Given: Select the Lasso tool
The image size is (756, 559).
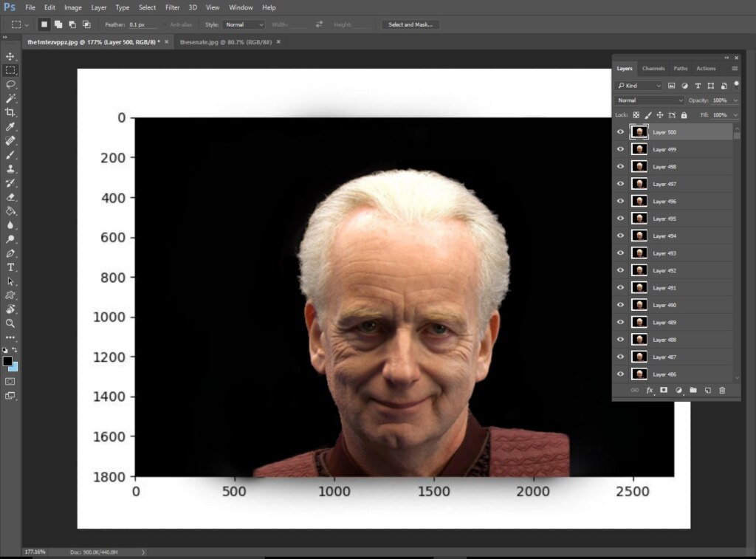Looking at the screenshot, I should point(10,84).
